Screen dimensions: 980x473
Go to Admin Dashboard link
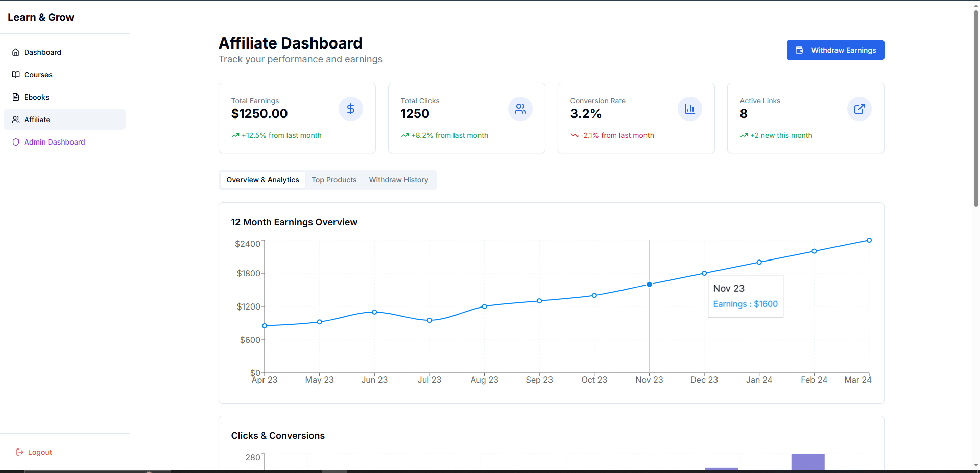pyautogui.click(x=54, y=142)
